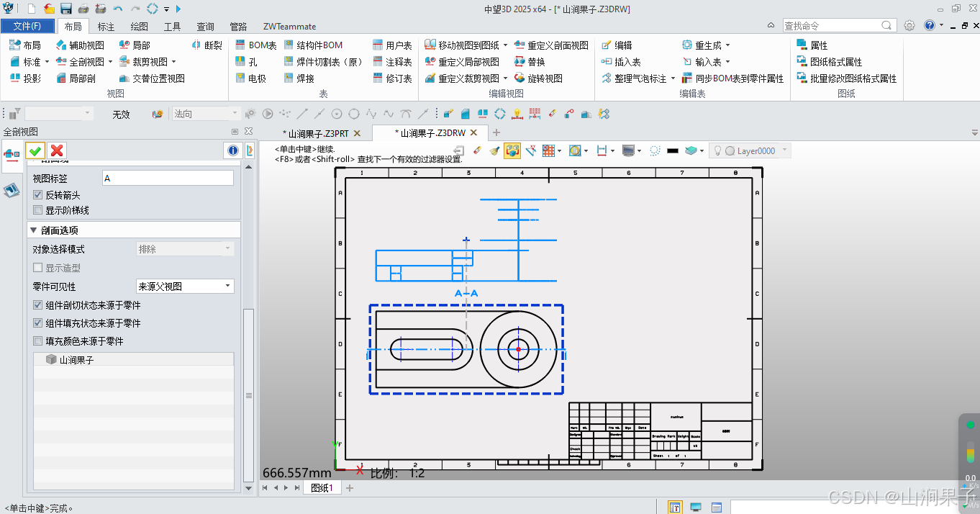Open the 法向 direction dropdown
Screen dimensions: 980x514
pos(206,114)
